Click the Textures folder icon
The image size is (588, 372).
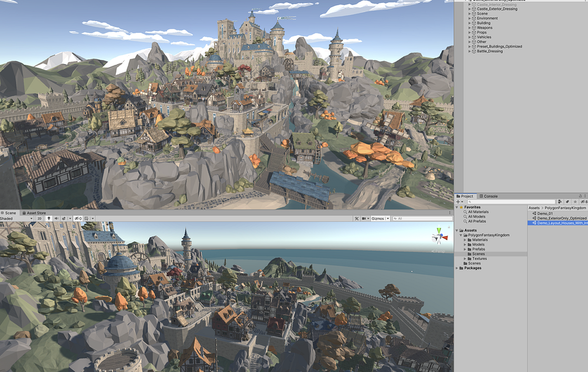pos(469,258)
